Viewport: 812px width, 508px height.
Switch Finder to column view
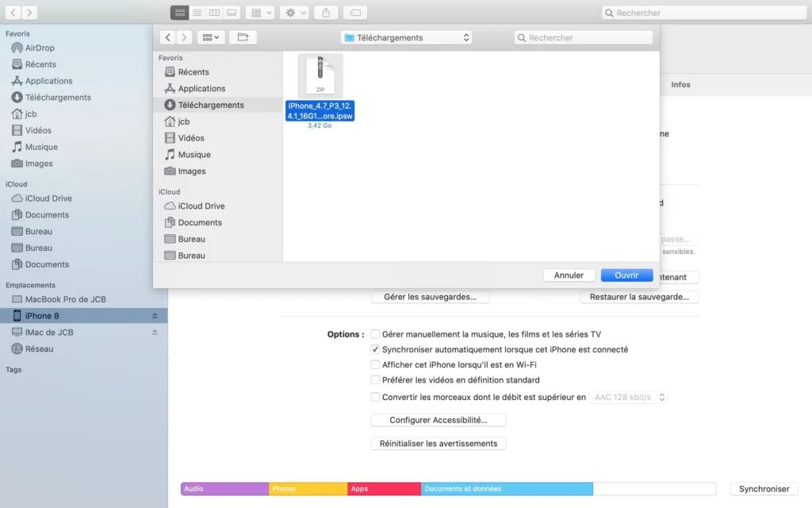point(214,12)
